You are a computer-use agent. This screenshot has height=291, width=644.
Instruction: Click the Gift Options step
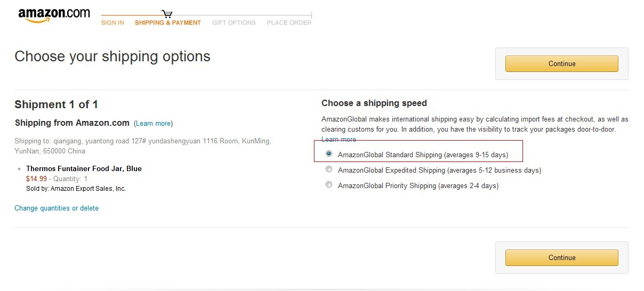[234, 23]
